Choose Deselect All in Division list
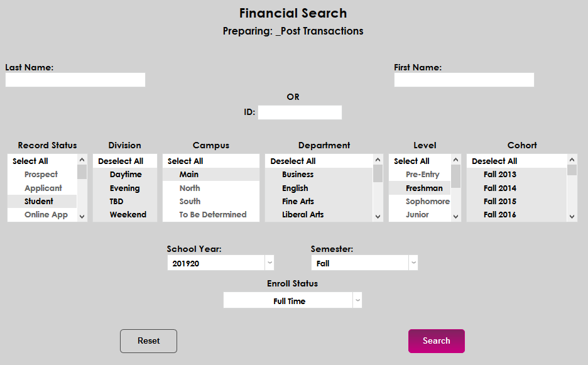Image resolution: width=588 pixels, height=365 pixels. coord(121,161)
